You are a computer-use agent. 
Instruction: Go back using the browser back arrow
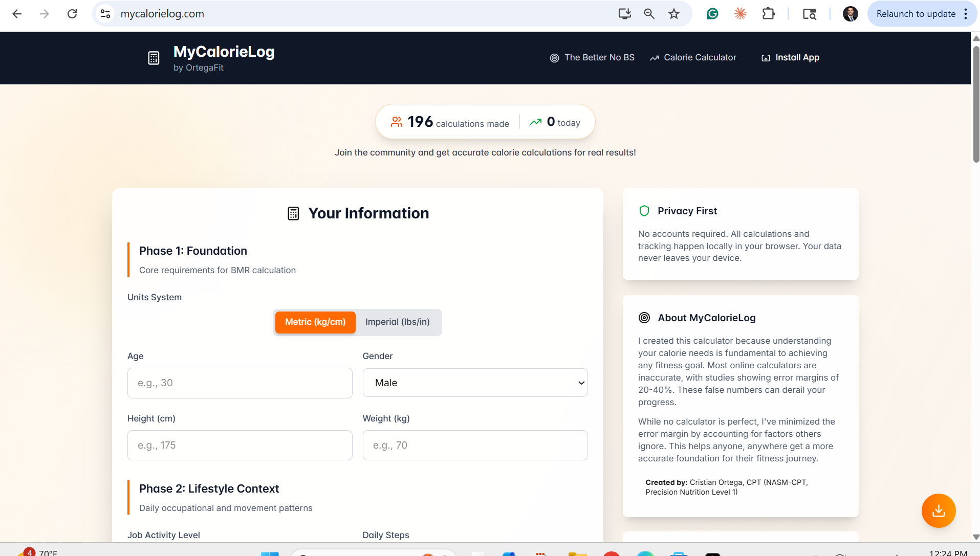[17, 14]
